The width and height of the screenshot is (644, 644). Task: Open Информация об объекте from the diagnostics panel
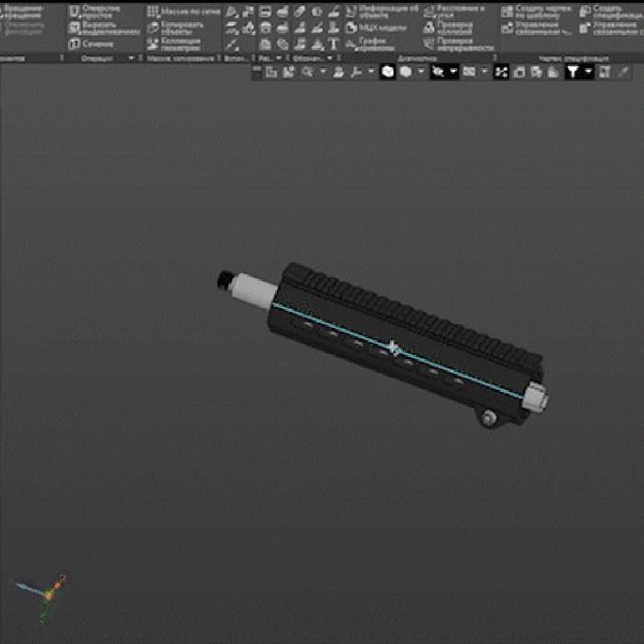click(351, 12)
